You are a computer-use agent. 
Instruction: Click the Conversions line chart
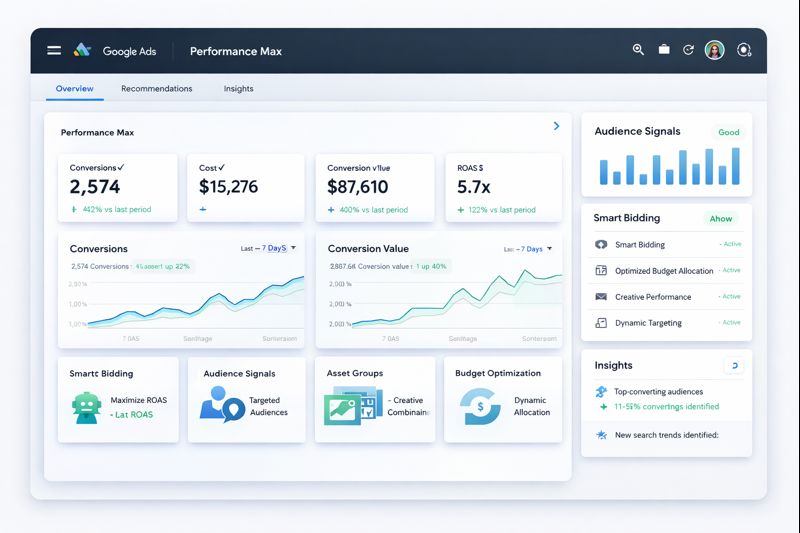pos(195,304)
